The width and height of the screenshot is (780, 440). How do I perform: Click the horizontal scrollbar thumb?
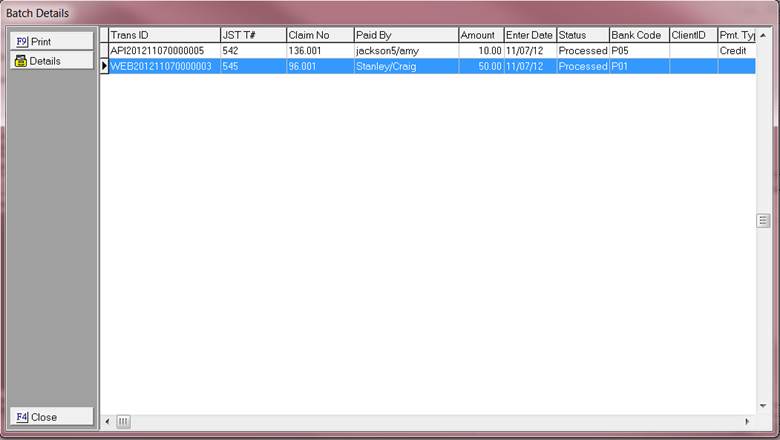click(124, 422)
